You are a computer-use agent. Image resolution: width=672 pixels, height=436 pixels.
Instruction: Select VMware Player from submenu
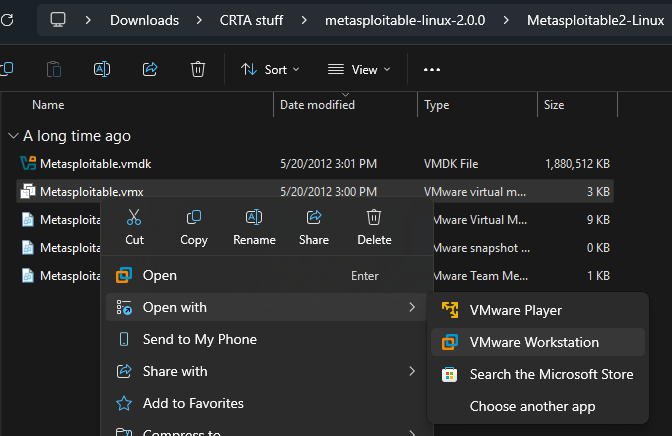(x=515, y=310)
